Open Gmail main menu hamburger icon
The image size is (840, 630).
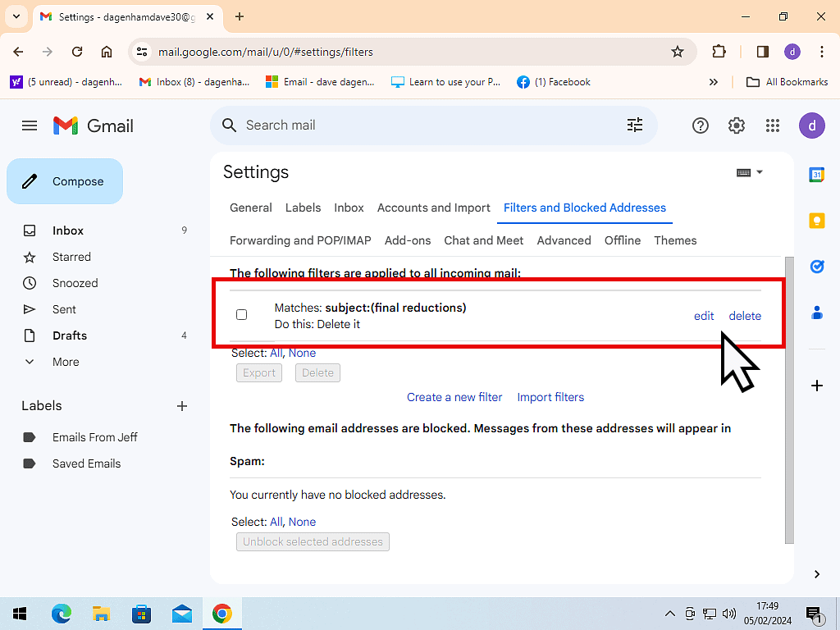[30, 126]
